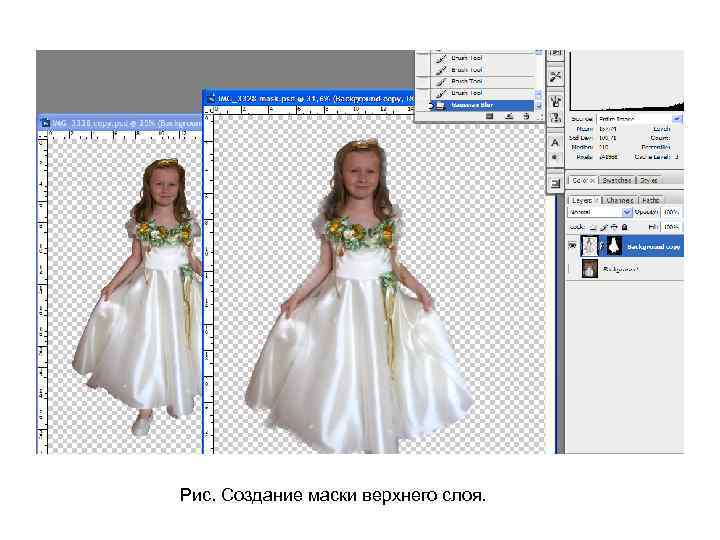
Task: Switch to the Paths tab
Action: click(651, 201)
